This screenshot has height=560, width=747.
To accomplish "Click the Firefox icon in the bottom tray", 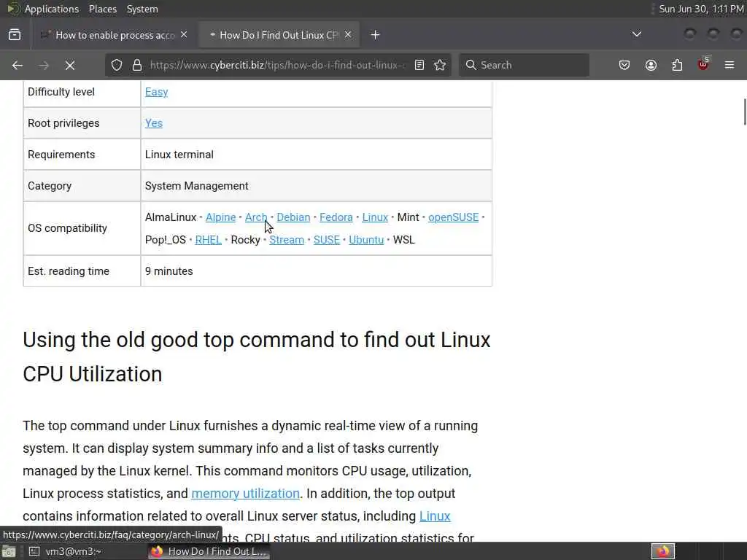I will (x=663, y=551).
